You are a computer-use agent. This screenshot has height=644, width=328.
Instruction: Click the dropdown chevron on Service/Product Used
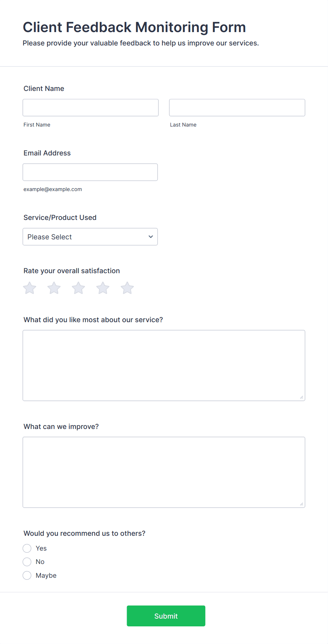(150, 237)
